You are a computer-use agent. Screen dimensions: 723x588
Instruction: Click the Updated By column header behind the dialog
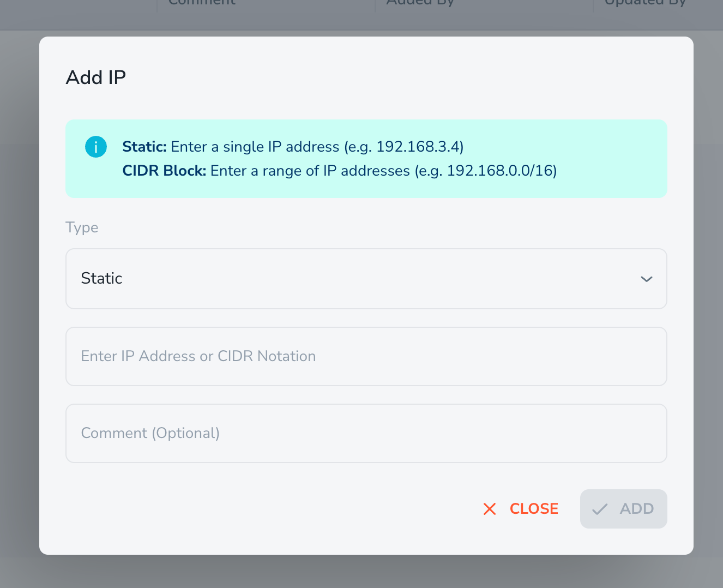click(x=645, y=3)
